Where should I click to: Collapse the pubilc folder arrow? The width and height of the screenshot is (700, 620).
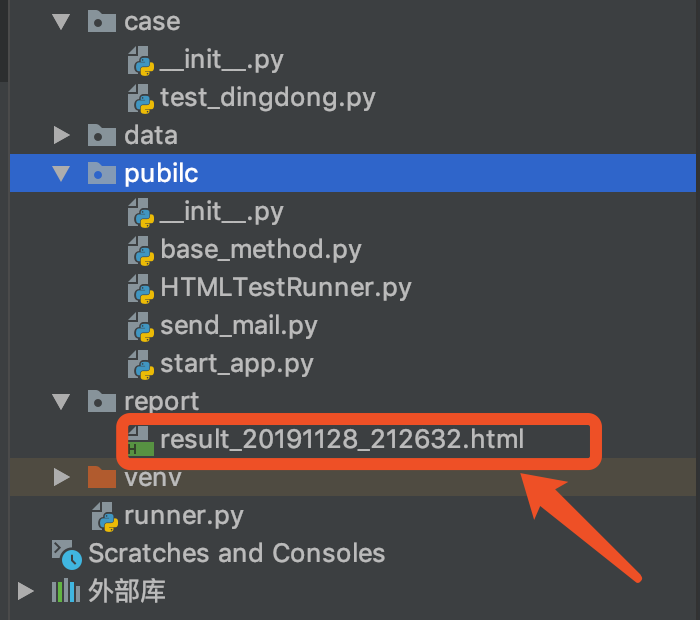[63, 174]
